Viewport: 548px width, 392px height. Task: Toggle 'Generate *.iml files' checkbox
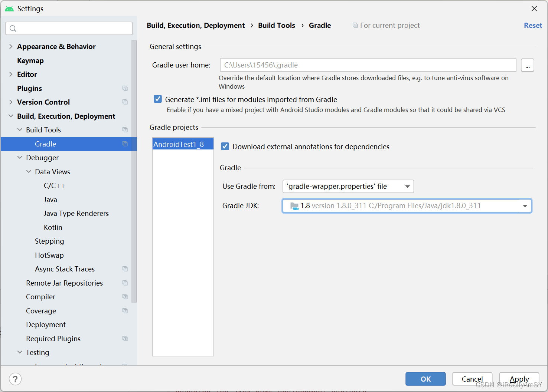pos(158,99)
